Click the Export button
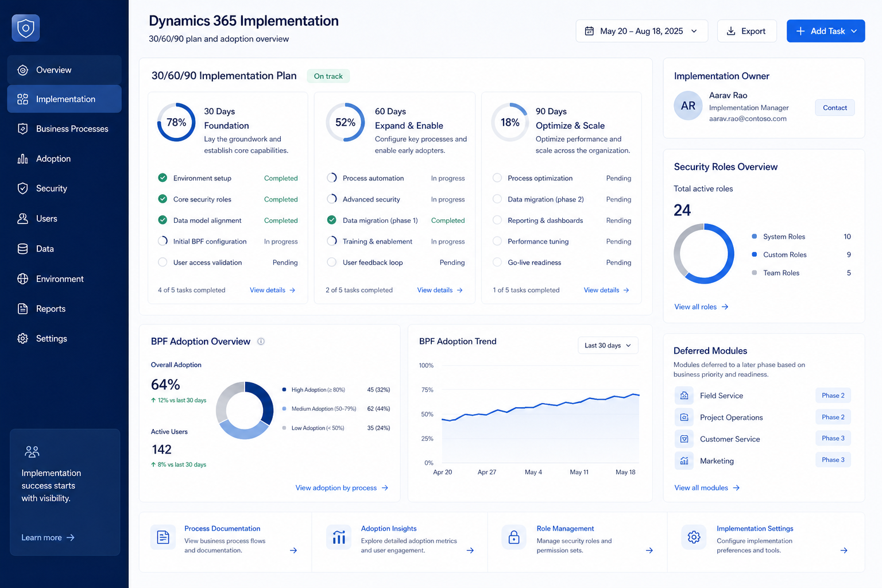 746,31
